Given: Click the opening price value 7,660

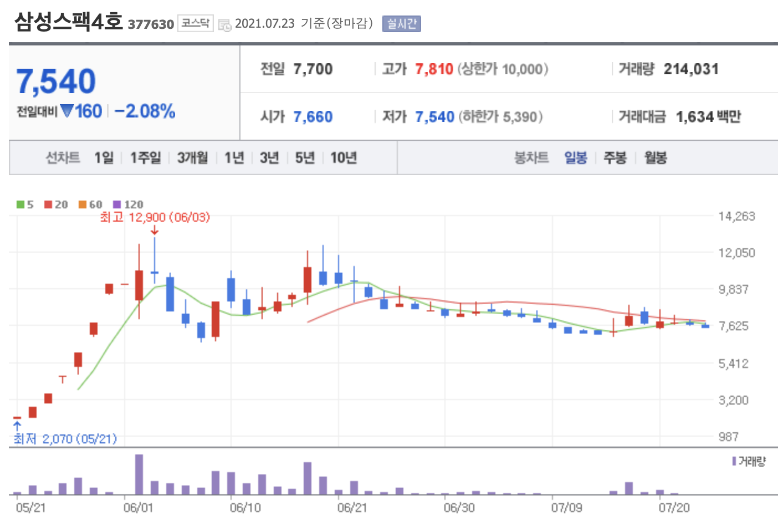Looking at the screenshot, I should pos(313,117).
